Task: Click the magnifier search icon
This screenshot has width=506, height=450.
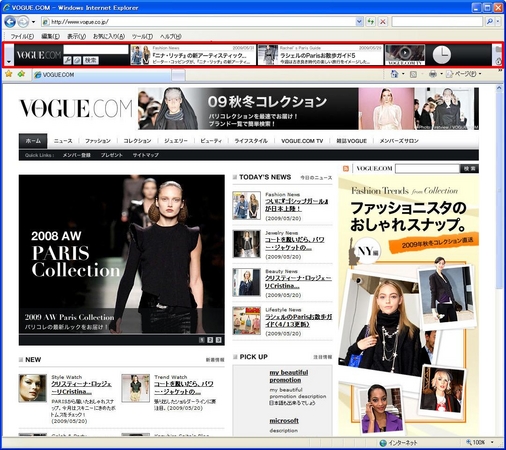Action: click(489, 22)
